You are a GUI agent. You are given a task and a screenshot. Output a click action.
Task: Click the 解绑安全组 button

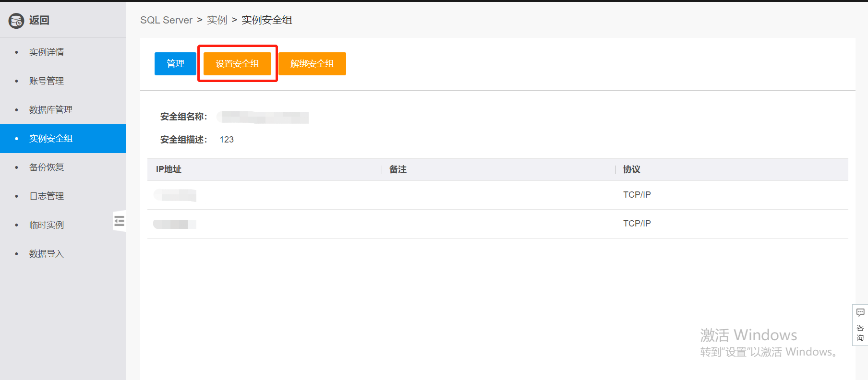point(312,64)
